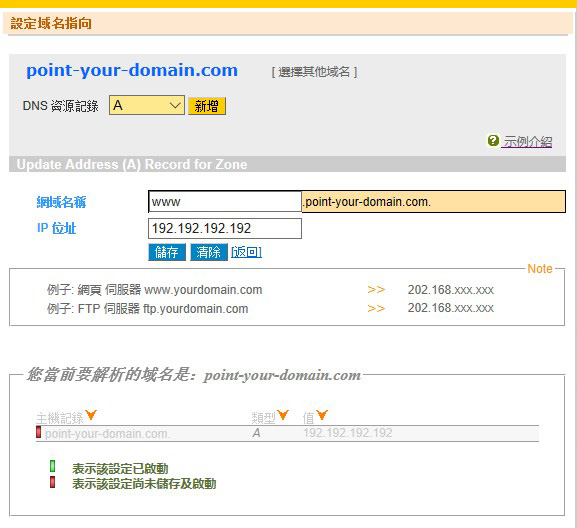Click the IP address input field
The height and width of the screenshot is (528, 577).
pyautogui.click(x=225, y=228)
